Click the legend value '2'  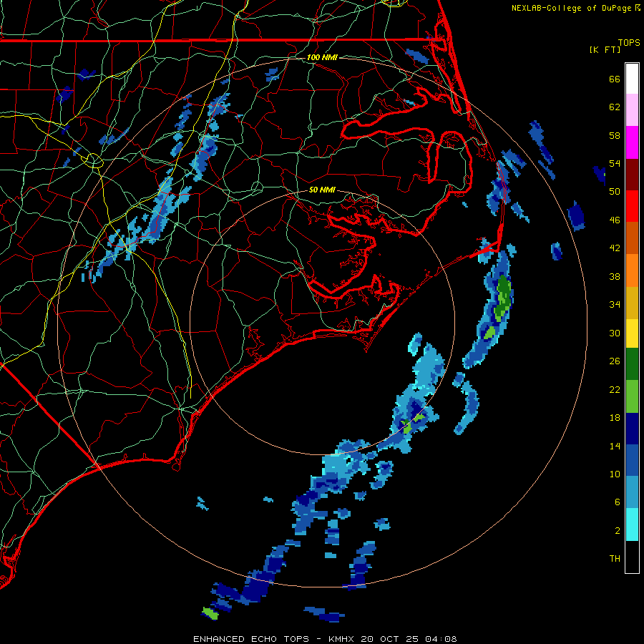coord(618,531)
